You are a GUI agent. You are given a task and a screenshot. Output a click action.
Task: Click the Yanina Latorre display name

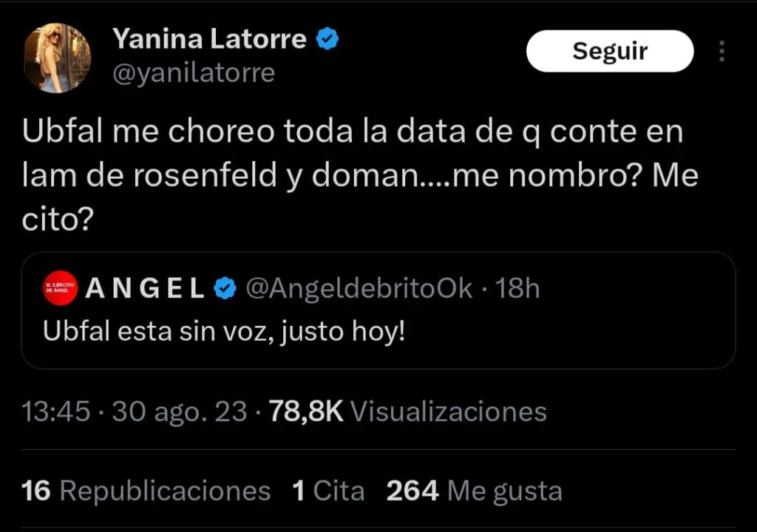coord(209,38)
